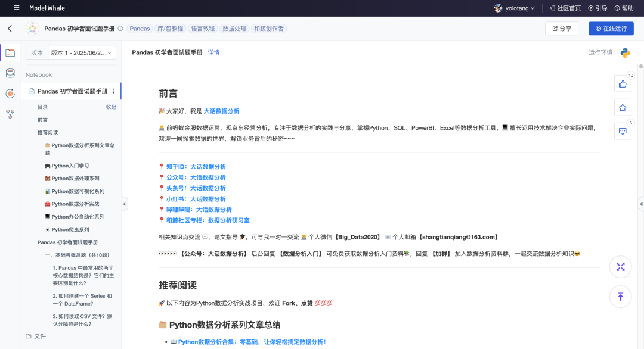Viewport: 644px width, 349px height.
Task: Jump to Python爬虫系列 outline entry
Action: coord(67,229)
